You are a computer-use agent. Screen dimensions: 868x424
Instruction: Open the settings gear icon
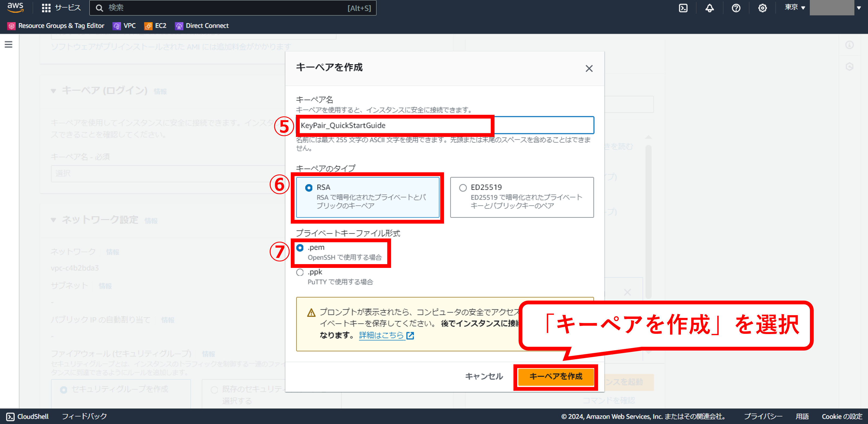point(762,8)
